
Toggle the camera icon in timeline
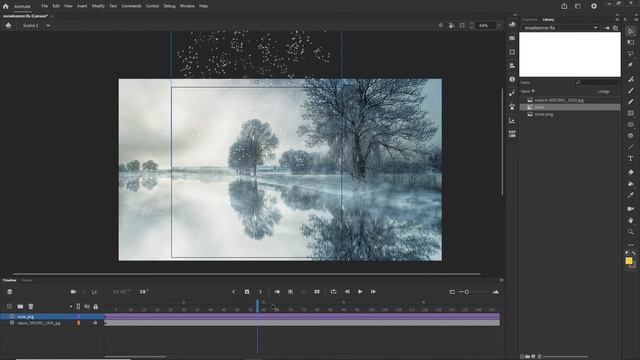[x=73, y=292]
